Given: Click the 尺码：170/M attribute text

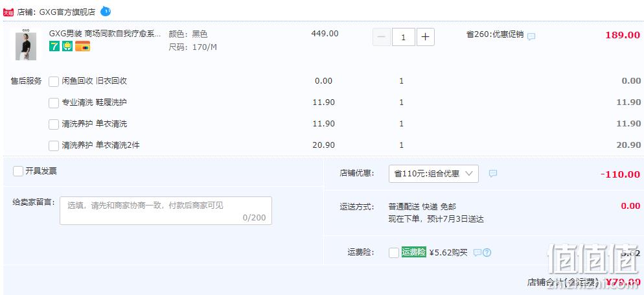Looking at the screenshot, I should coord(193,47).
